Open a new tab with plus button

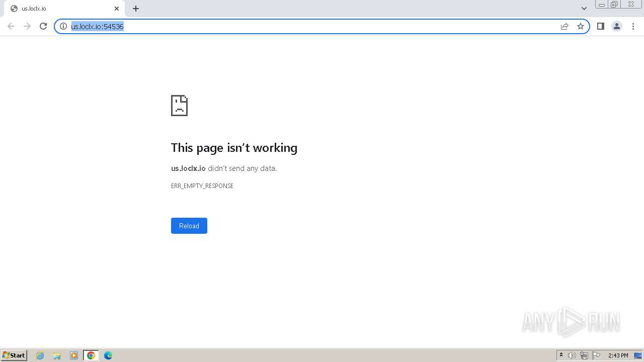pos(136,9)
